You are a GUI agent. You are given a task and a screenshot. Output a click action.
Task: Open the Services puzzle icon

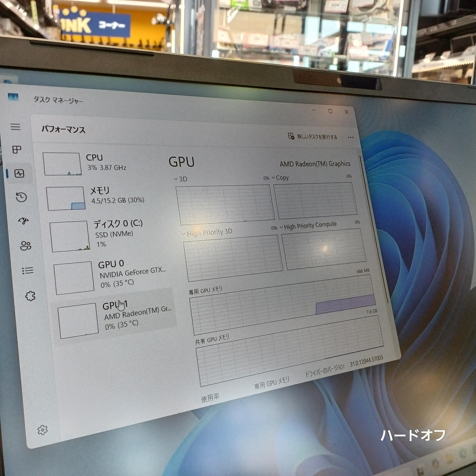30,296
